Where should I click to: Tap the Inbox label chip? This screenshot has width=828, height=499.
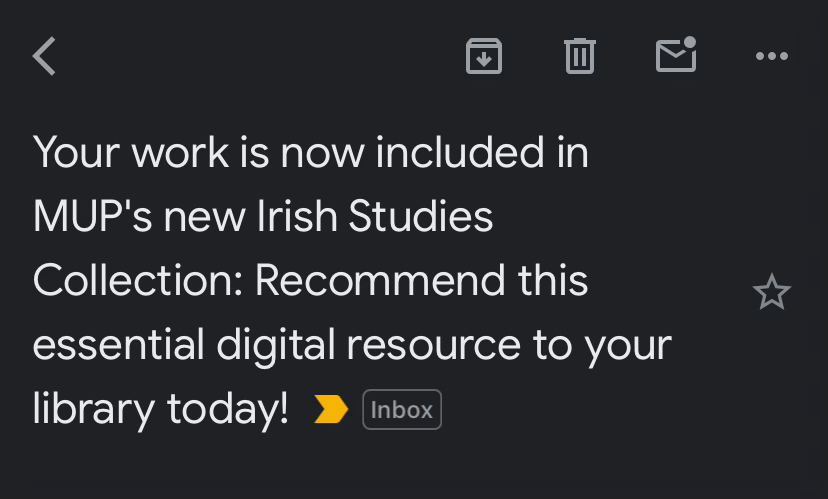402,409
